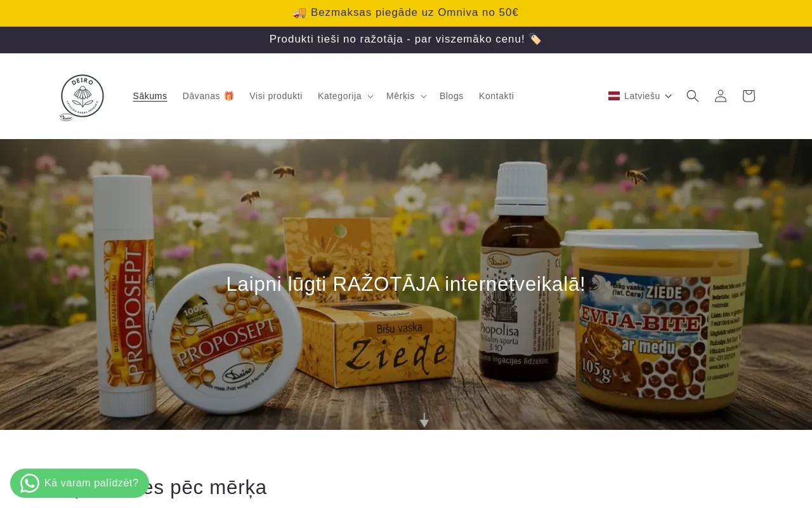Visit the Blogs page
The image size is (812, 508).
[x=452, y=96]
